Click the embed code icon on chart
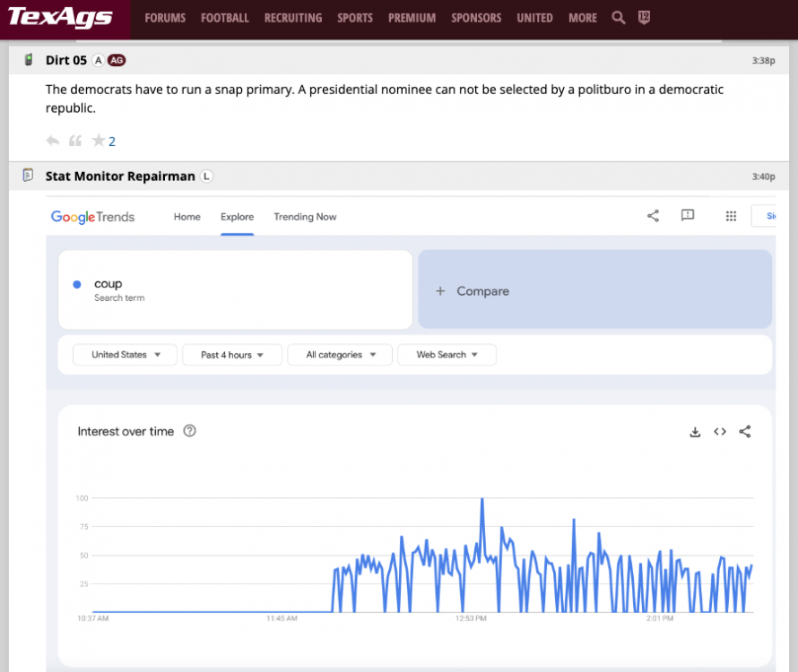The height and width of the screenshot is (672, 798). tap(719, 432)
